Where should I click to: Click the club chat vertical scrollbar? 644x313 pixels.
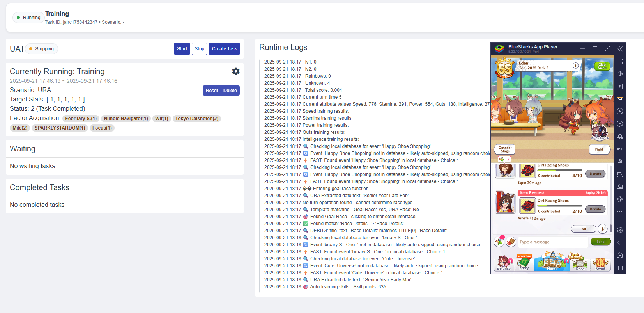(611, 228)
